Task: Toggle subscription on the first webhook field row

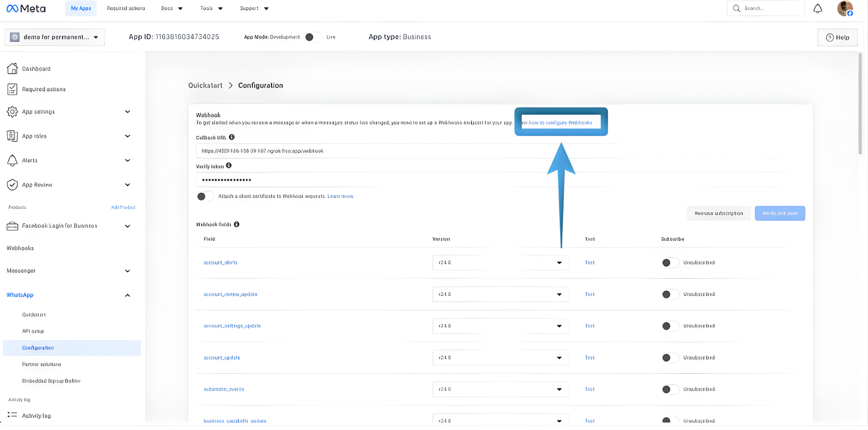Action: tap(669, 263)
